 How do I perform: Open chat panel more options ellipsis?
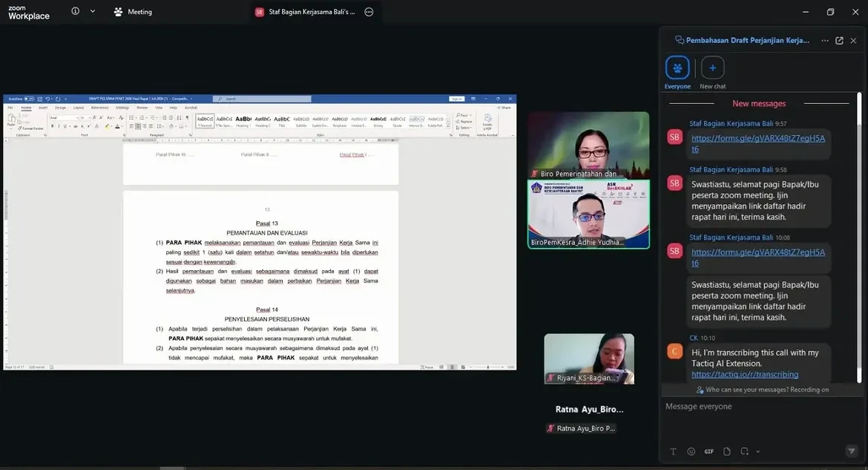pos(825,40)
